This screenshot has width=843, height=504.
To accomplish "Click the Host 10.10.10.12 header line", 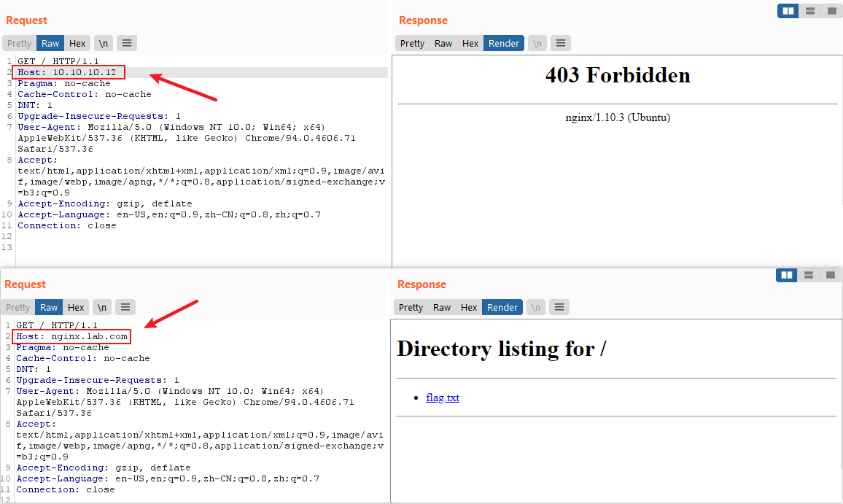I will pos(69,72).
